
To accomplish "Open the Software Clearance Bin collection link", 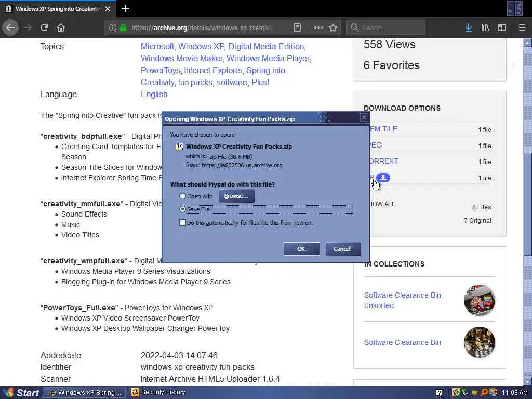I will click(403, 342).
